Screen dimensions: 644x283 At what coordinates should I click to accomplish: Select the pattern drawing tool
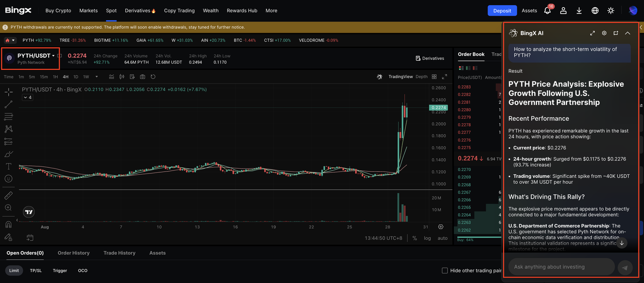(9, 129)
